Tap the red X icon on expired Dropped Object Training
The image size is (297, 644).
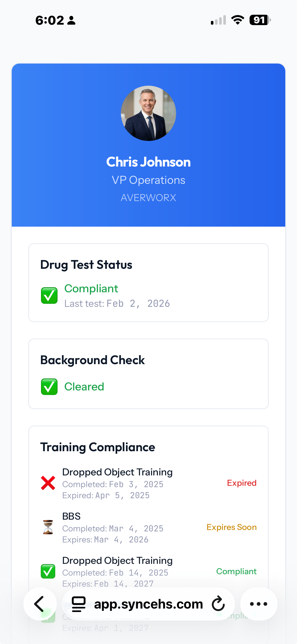(x=48, y=483)
